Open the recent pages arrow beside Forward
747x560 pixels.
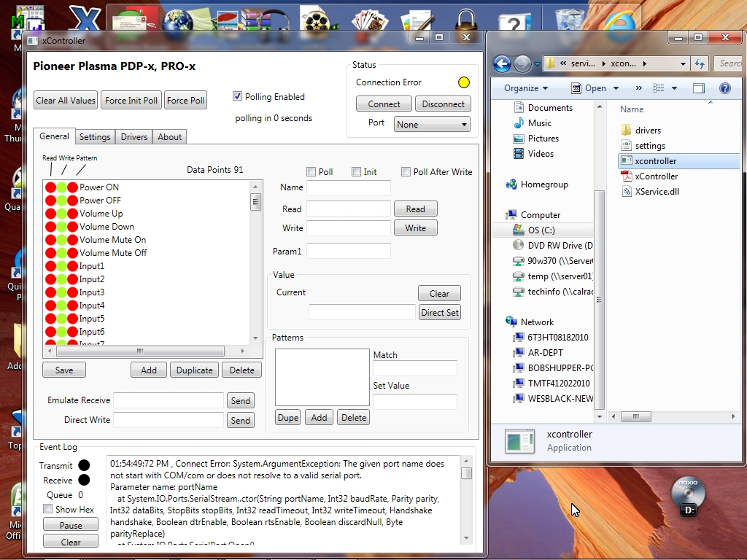[537, 63]
